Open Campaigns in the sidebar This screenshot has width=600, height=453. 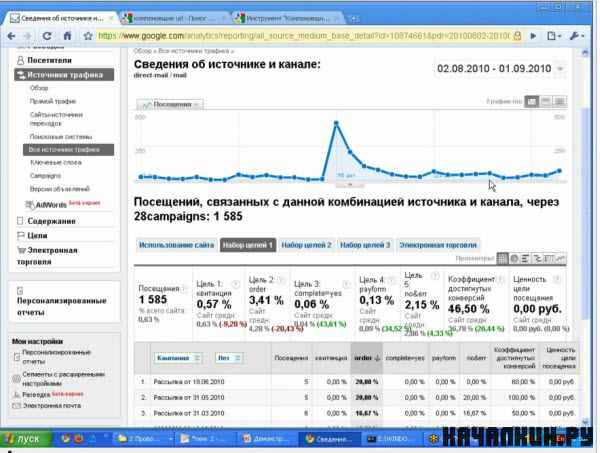(46, 176)
